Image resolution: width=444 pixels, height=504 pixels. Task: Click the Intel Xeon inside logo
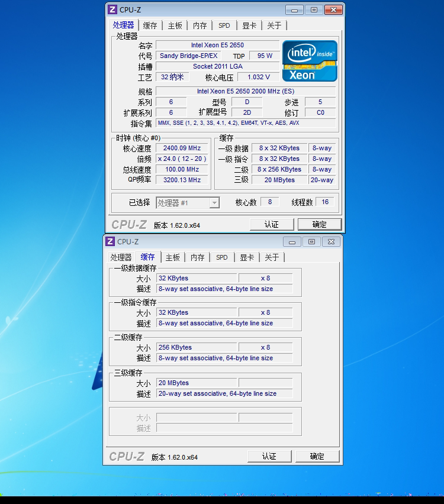pyautogui.click(x=310, y=61)
